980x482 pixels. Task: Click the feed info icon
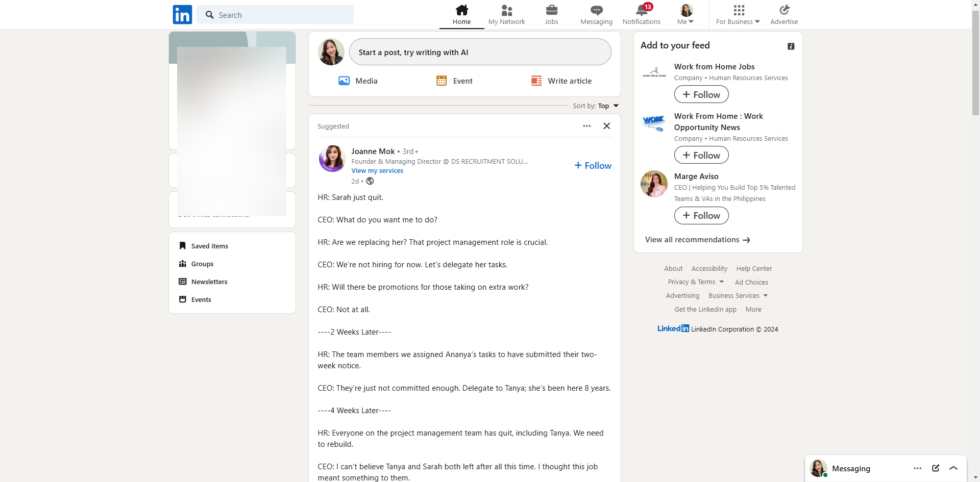[791, 46]
